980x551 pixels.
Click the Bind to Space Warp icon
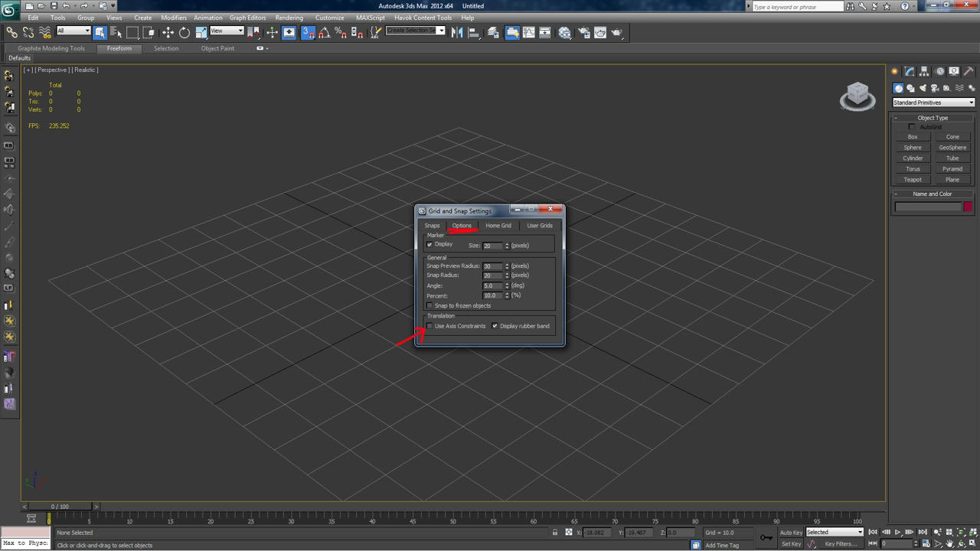coord(45,32)
